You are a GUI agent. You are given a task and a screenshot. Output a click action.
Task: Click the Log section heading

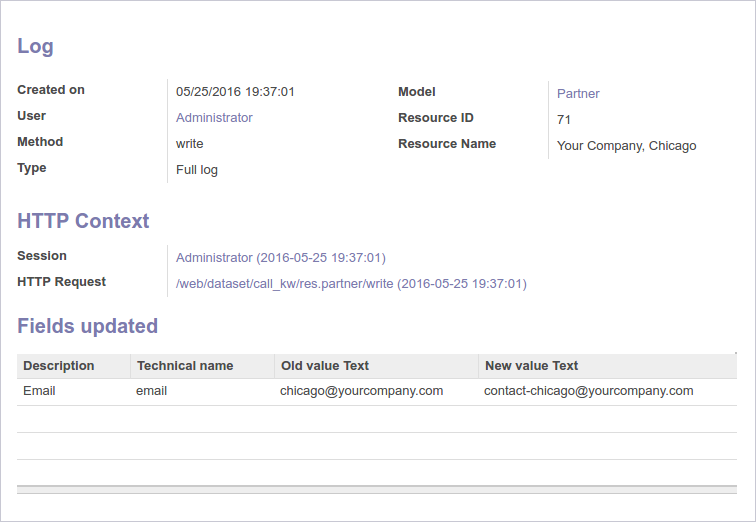point(36,46)
